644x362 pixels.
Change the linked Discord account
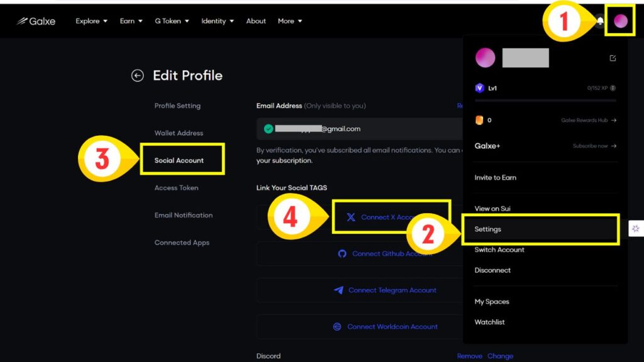(x=500, y=356)
